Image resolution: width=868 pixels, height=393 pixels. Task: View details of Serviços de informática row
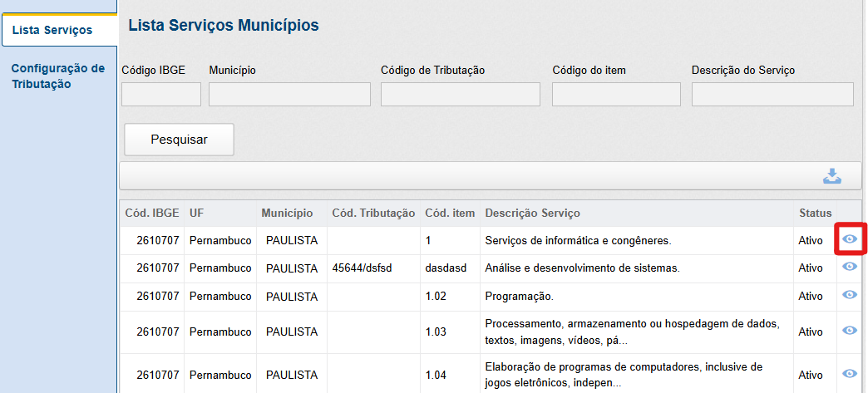849,239
